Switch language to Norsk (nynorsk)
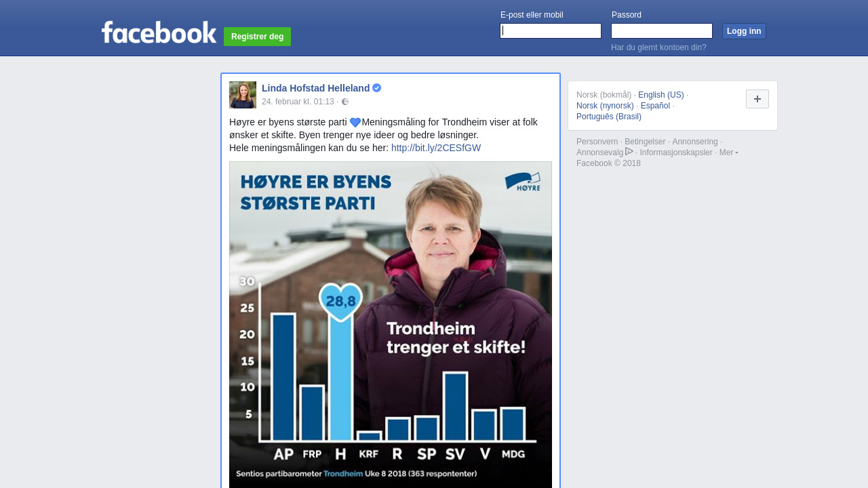Image resolution: width=868 pixels, height=488 pixels. tap(605, 106)
